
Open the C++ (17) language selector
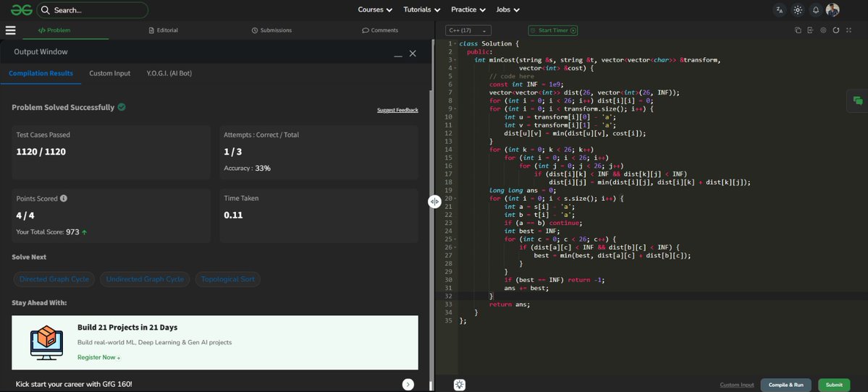[x=468, y=30]
